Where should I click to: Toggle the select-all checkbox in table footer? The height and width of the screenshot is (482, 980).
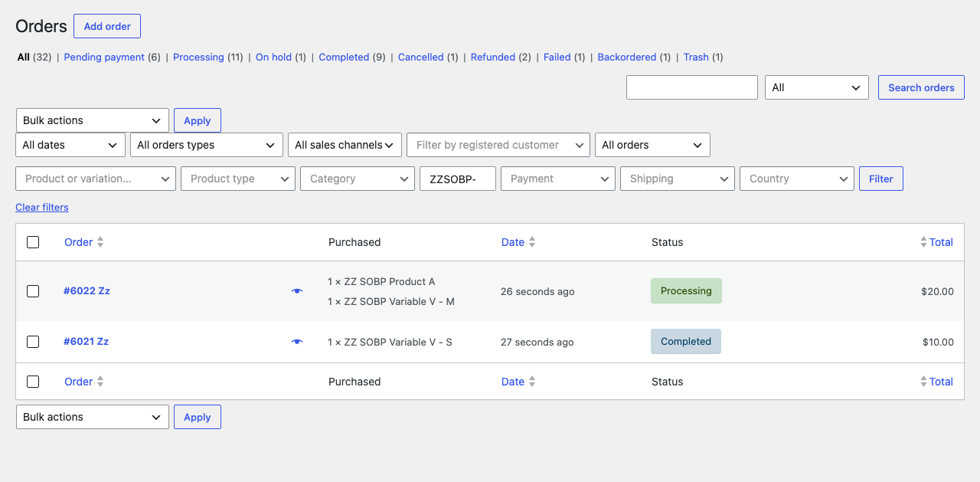click(x=33, y=382)
